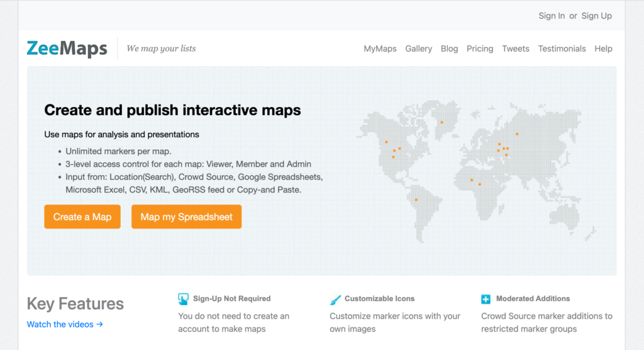Click 'You do not need to create an account' text
This screenshot has height=350, width=644.
coord(234,322)
